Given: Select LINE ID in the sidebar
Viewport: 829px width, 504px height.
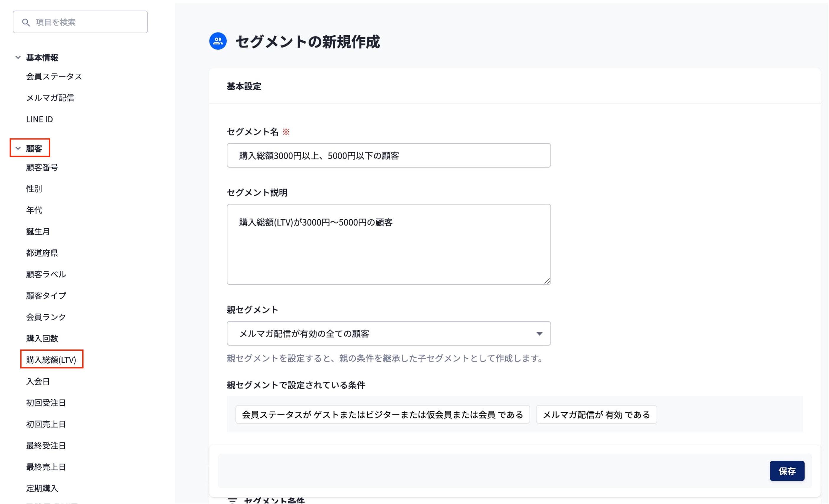Looking at the screenshot, I should (40, 119).
